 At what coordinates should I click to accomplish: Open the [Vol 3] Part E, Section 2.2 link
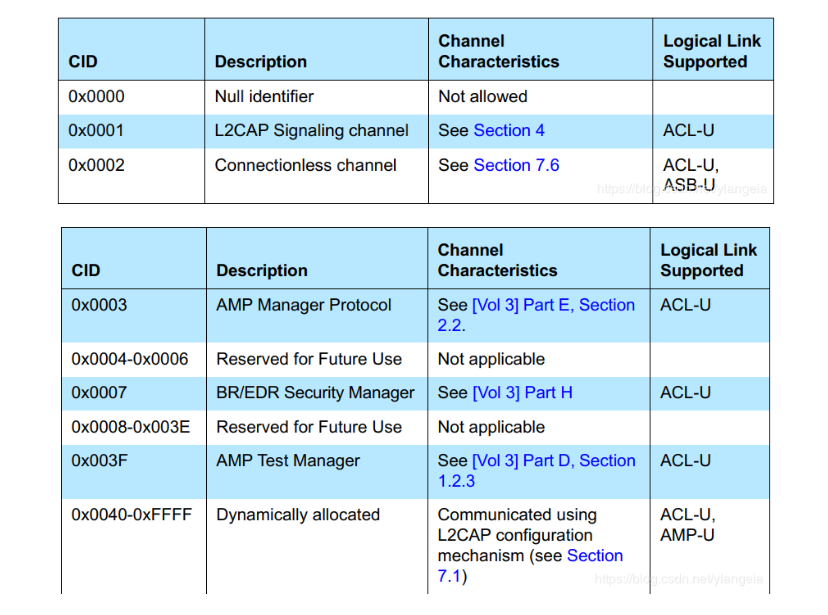tap(537, 315)
